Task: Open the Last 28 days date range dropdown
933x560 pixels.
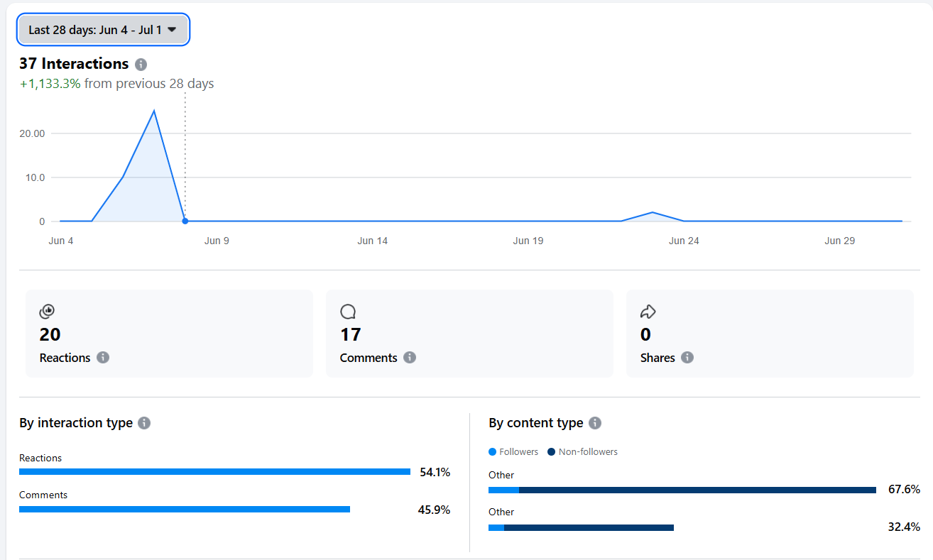Action: click(x=103, y=30)
